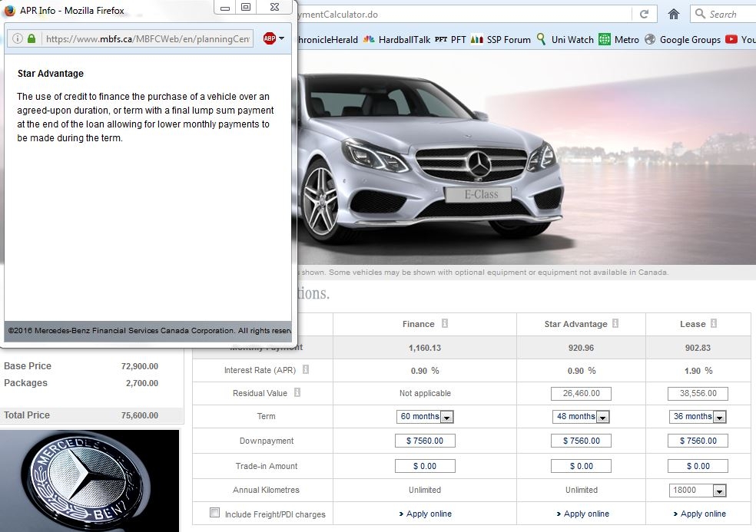Click the Home icon in main browser
This screenshot has width=756, height=532.
click(x=674, y=14)
